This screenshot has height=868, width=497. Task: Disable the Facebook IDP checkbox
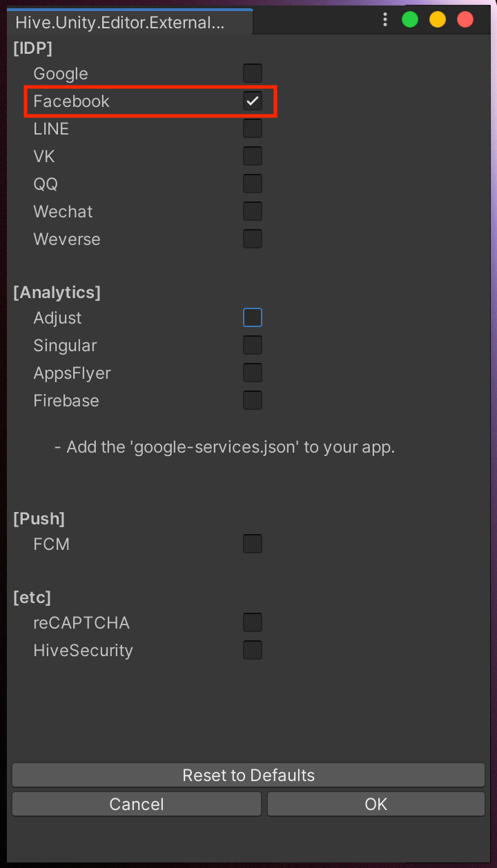pos(253,100)
